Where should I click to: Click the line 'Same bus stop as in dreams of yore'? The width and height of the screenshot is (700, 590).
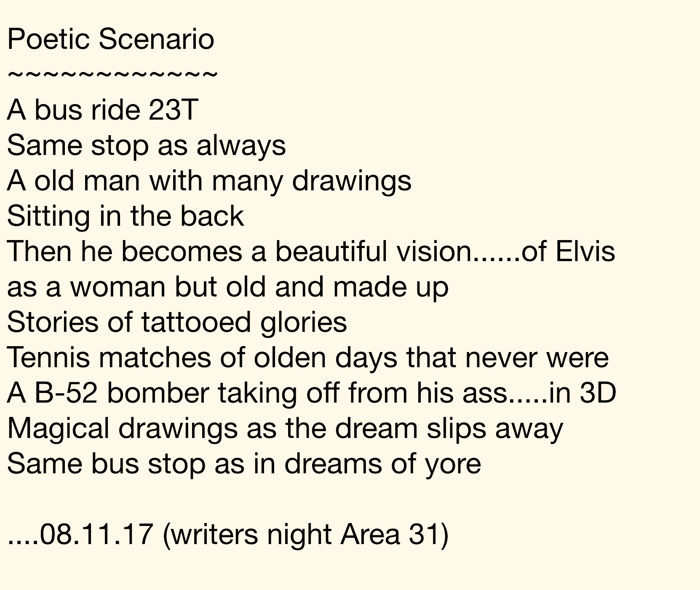click(x=244, y=464)
